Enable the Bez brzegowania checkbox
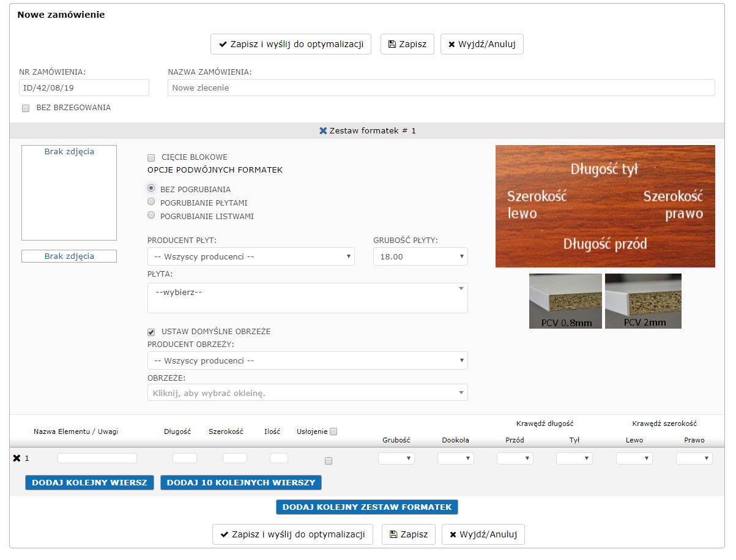Screen dimensions: 736x560 tap(26, 108)
